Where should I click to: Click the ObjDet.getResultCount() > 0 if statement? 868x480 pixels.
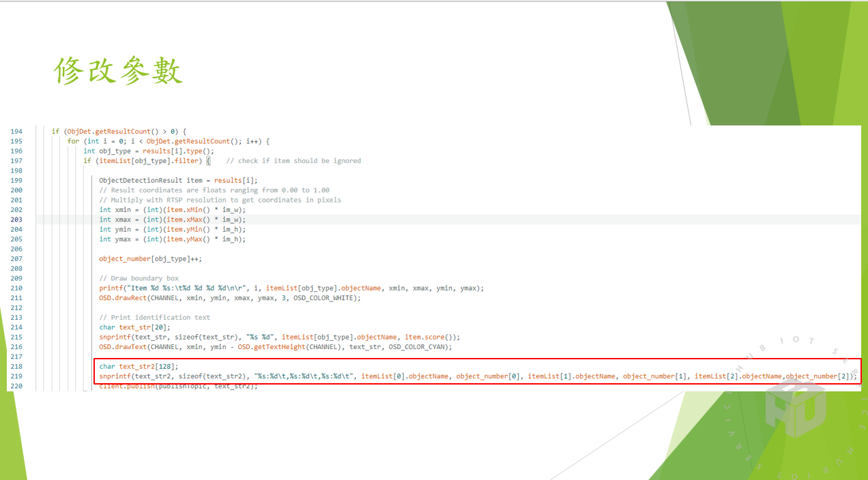[119, 132]
